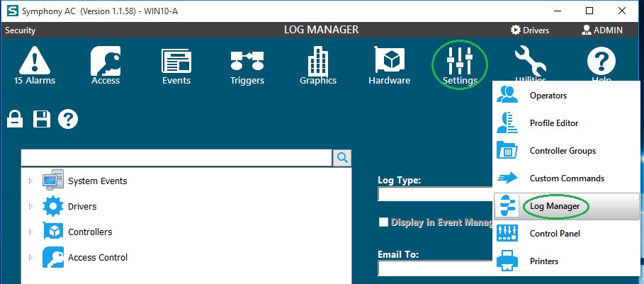Image resolution: width=644 pixels, height=284 pixels.
Task: Open the Utilities wrench icon
Action: tap(531, 61)
